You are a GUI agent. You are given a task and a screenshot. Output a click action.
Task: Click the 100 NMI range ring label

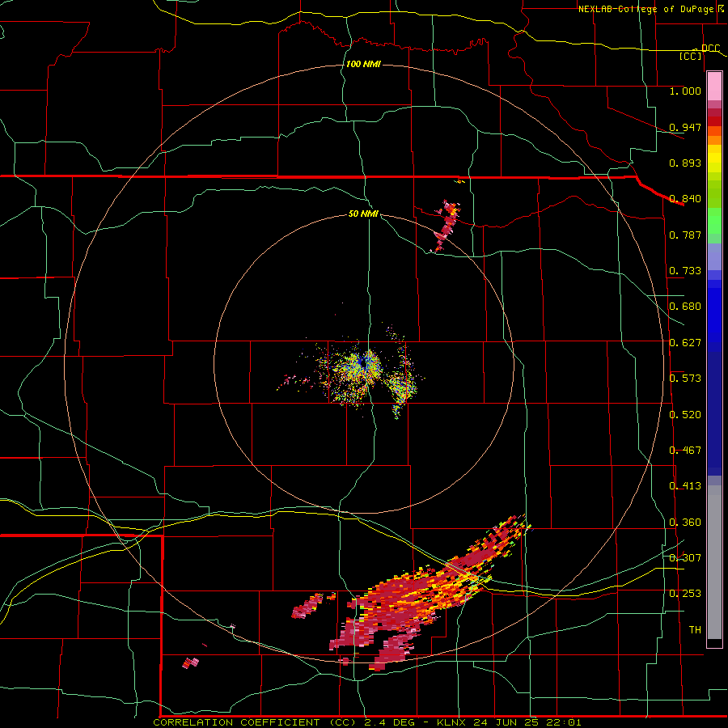[x=363, y=64]
